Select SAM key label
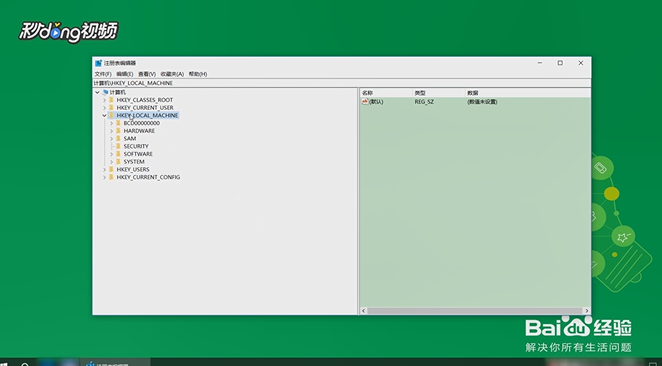 [x=130, y=138]
